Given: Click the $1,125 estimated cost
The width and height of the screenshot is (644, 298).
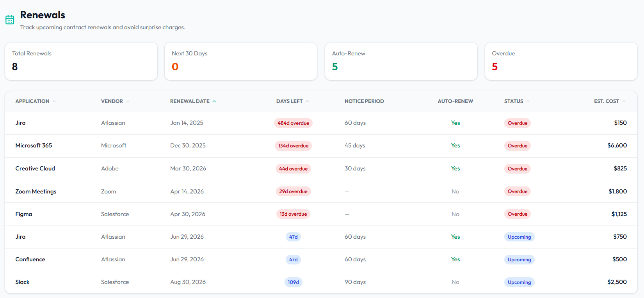Looking at the screenshot, I should [619, 214].
